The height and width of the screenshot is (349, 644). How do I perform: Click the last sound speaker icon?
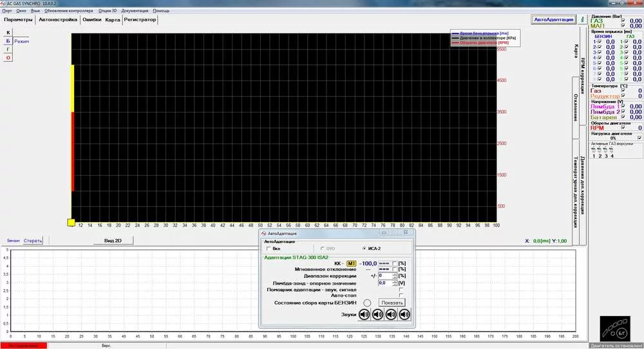[x=404, y=315]
